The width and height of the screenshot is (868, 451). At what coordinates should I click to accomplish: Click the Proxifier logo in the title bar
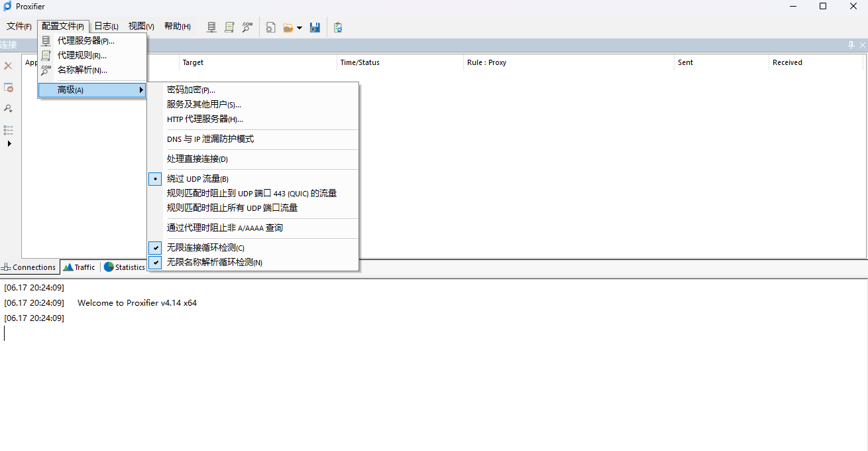[8, 7]
